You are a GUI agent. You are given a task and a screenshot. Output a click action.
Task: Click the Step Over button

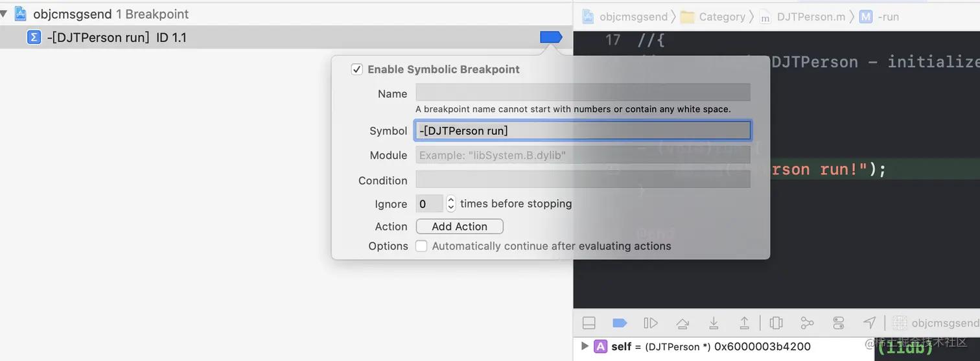[x=682, y=323]
